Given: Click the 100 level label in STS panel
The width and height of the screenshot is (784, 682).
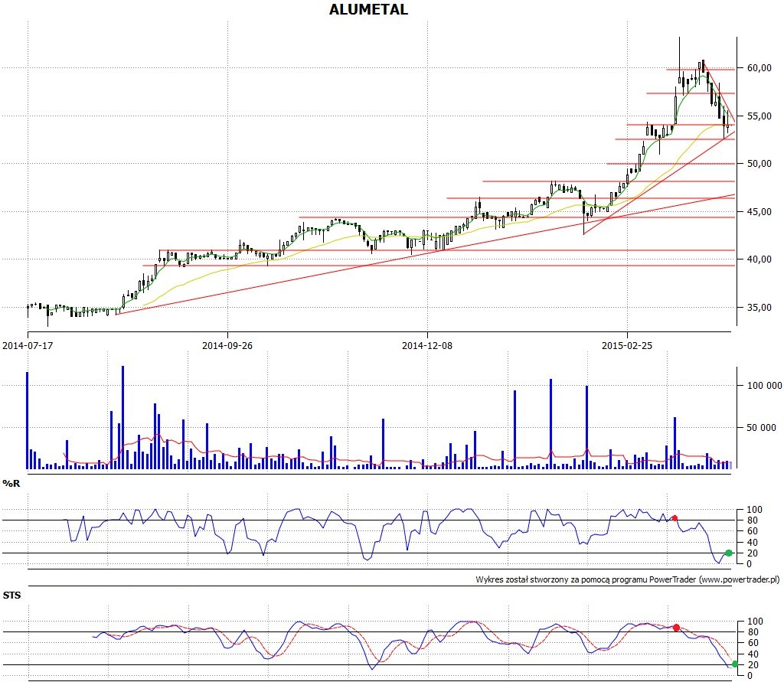Looking at the screenshot, I should pyautogui.click(x=754, y=622).
